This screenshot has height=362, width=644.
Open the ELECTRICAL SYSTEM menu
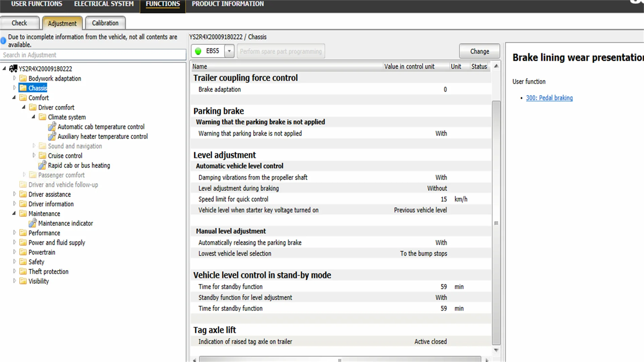pyautogui.click(x=104, y=4)
